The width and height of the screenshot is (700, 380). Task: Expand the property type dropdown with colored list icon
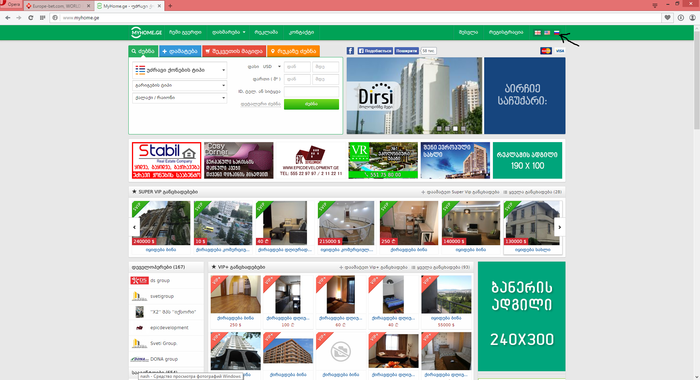click(x=179, y=70)
